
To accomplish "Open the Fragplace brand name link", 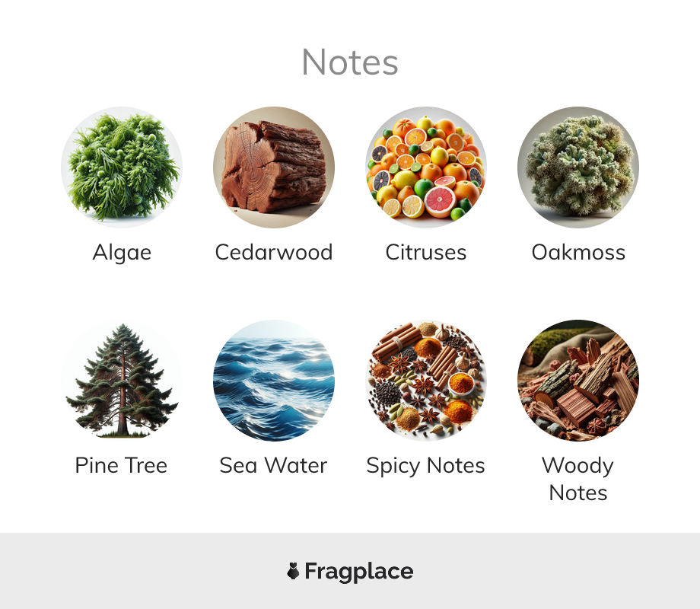I will click(x=359, y=572).
